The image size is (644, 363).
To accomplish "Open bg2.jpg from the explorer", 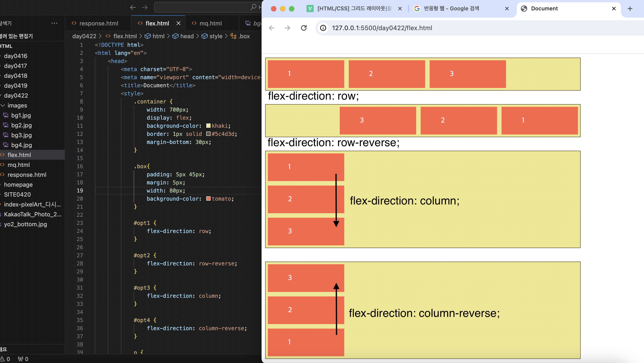I will (21, 125).
